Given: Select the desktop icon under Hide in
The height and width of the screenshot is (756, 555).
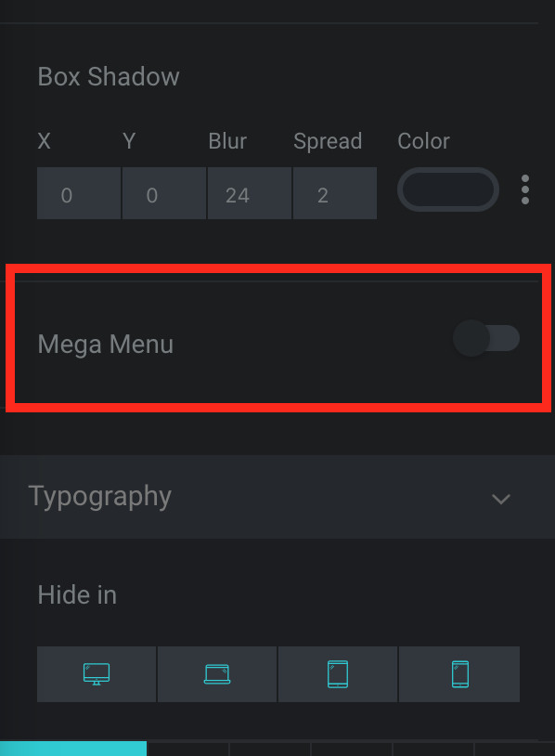Looking at the screenshot, I should pos(97,674).
